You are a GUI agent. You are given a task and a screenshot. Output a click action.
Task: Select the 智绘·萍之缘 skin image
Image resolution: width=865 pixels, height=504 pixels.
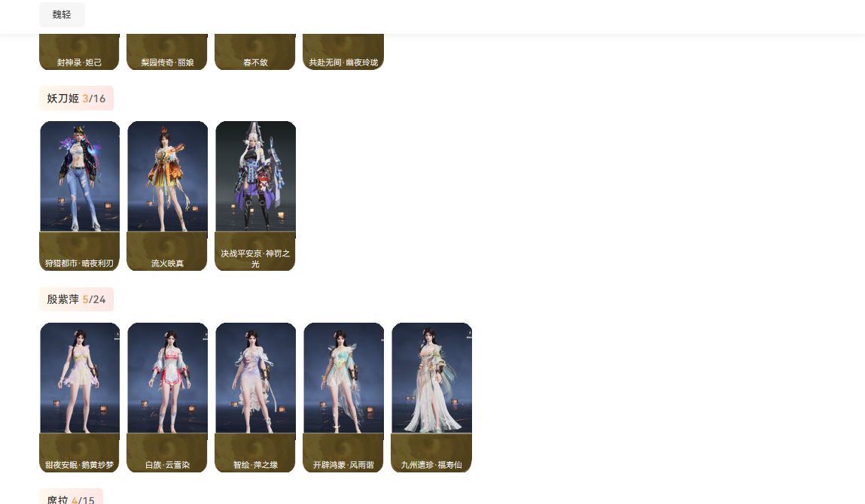point(255,378)
